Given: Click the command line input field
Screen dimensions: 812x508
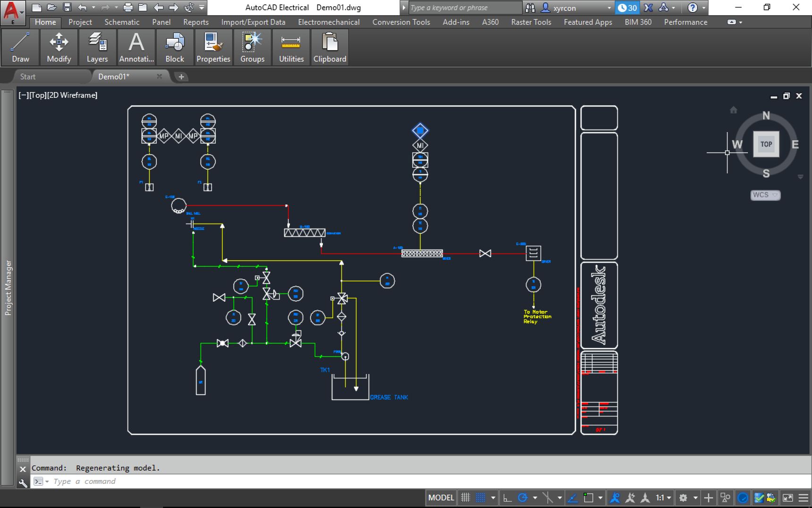Looking at the screenshot, I should (420, 482).
